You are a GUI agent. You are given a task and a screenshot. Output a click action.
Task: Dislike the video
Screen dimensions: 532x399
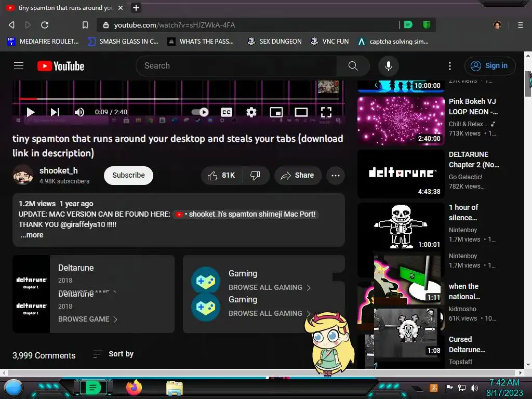pyautogui.click(x=256, y=176)
